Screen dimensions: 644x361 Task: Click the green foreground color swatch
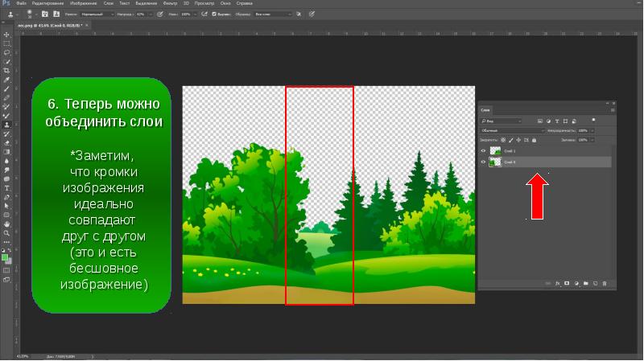(x=5, y=256)
